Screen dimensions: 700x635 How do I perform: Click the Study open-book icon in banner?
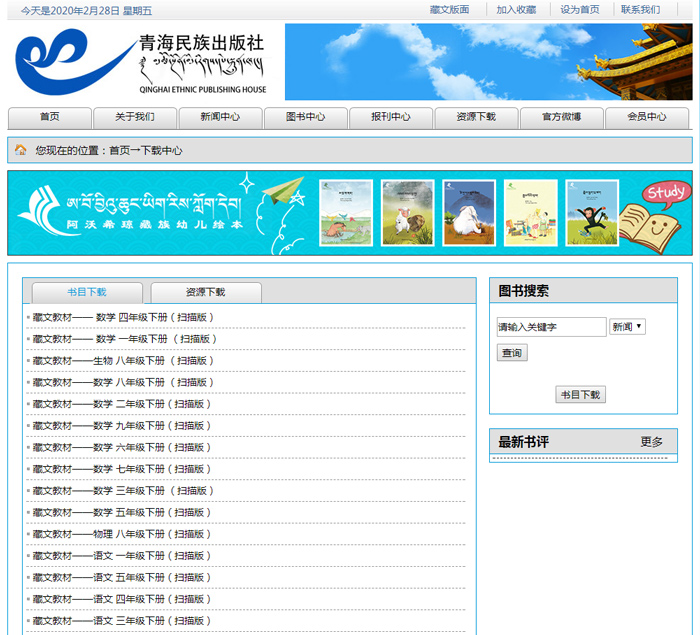point(651,213)
